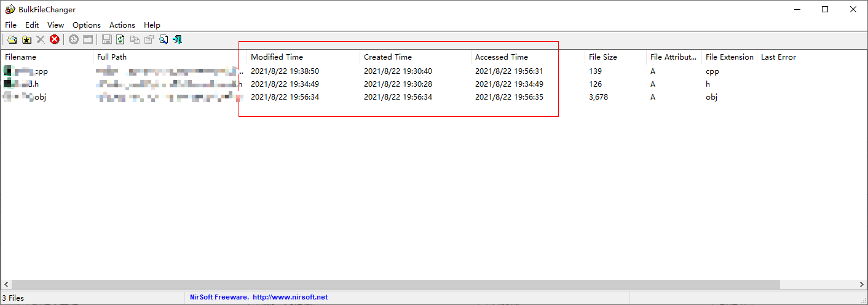Click the gray X remove selected icon

click(41, 40)
